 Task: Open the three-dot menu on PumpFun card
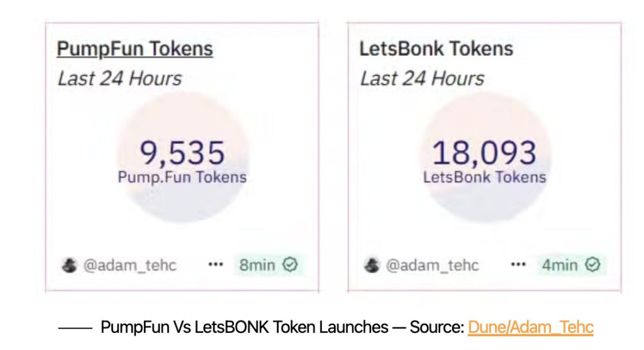tap(216, 264)
